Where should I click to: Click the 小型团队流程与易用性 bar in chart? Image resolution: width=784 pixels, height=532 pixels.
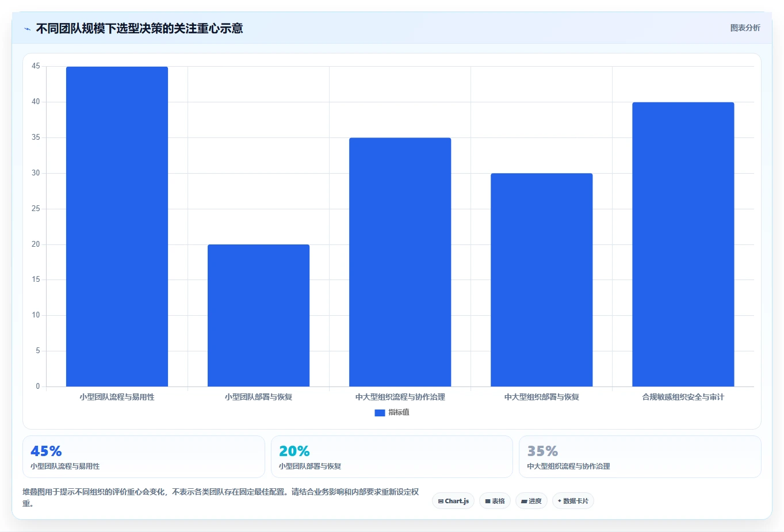coord(117,227)
